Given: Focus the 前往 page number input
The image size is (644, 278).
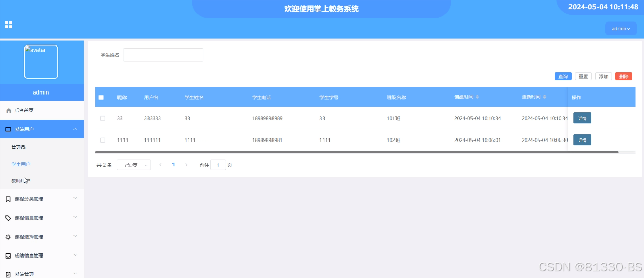Looking at the screenshot, I should pos(218,165).
